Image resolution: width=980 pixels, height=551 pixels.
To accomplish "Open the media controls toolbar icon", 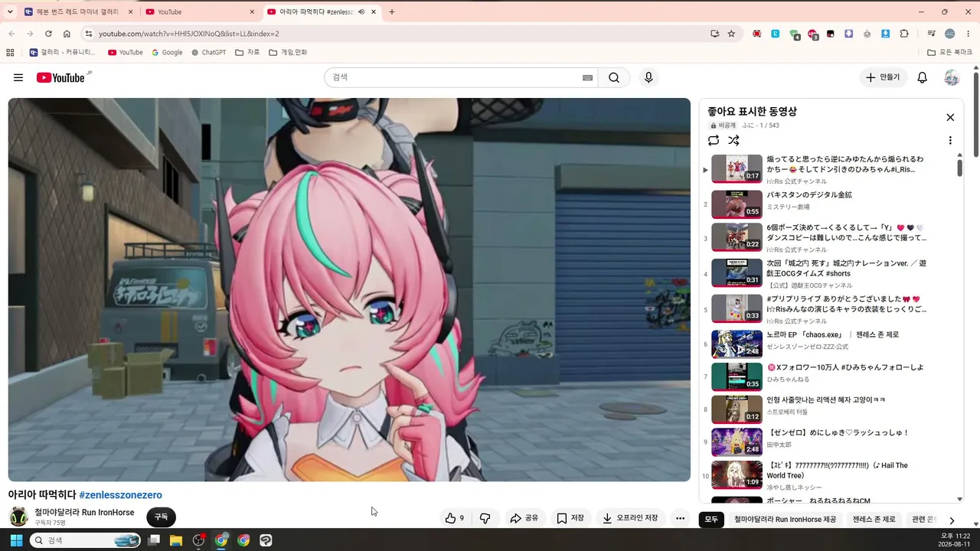I will click(x=932, y=34).
